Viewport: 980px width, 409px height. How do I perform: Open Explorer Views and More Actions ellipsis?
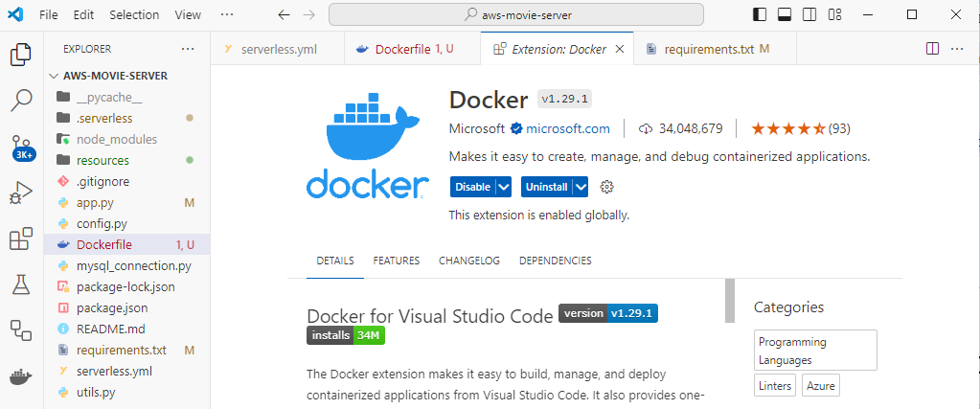point(188,49)
